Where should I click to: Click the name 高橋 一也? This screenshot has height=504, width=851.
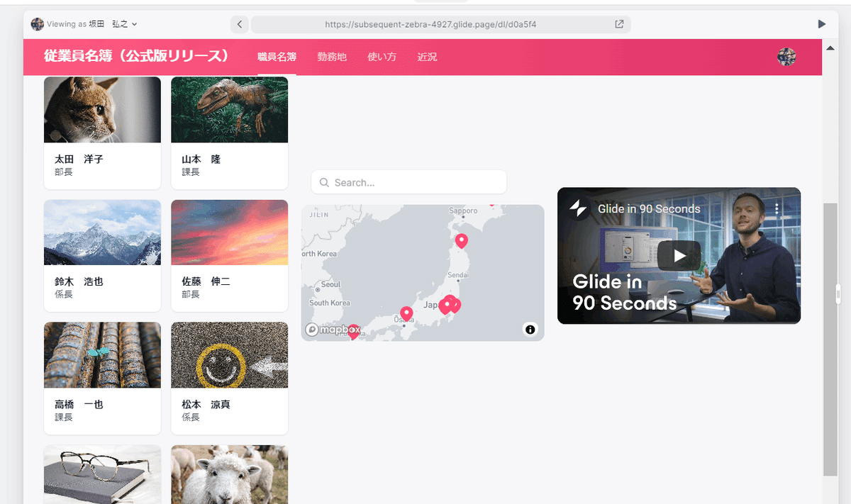coord(79,405)
